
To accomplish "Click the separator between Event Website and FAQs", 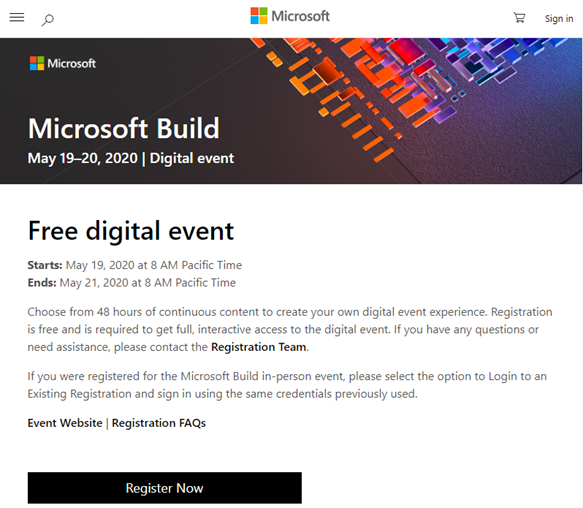I will coord(107,423).
